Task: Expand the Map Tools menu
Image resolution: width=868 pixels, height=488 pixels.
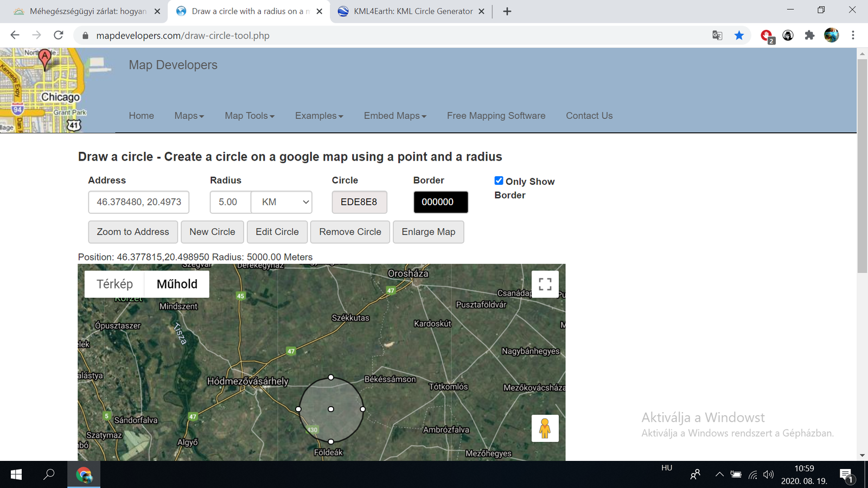Action: tap(250, 115)
